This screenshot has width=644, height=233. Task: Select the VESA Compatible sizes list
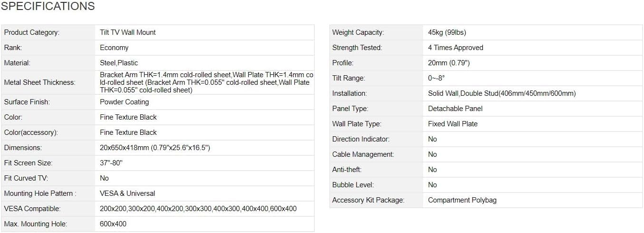tap(198, 209)
